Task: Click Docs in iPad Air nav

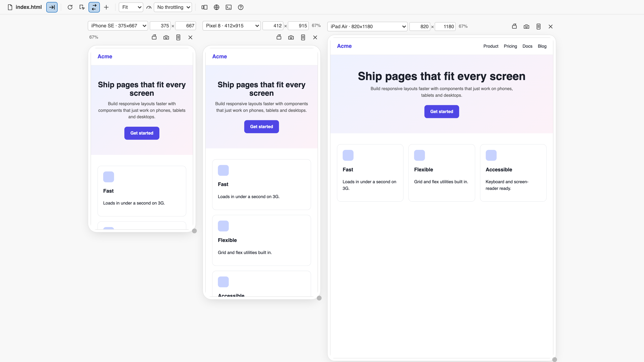Action: tap(527, 46)
